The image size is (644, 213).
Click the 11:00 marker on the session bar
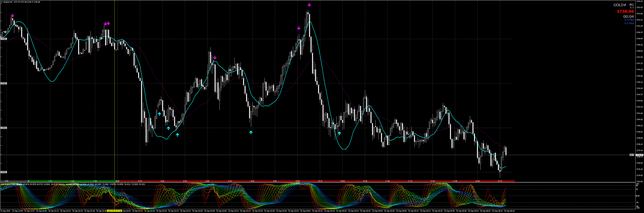coord(387,181)
